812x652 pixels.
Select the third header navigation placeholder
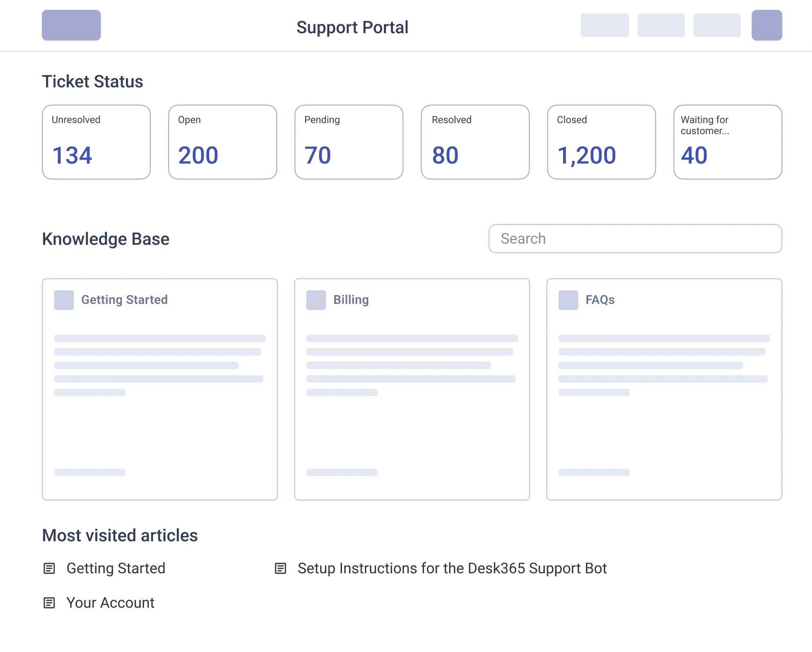point(717,25)
